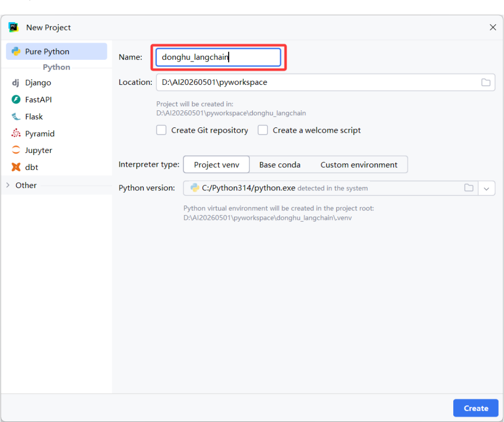The height and width of the screenshot is (422, 504).
Task: Choose the FastAPI project type
Action: click(56, 99)
